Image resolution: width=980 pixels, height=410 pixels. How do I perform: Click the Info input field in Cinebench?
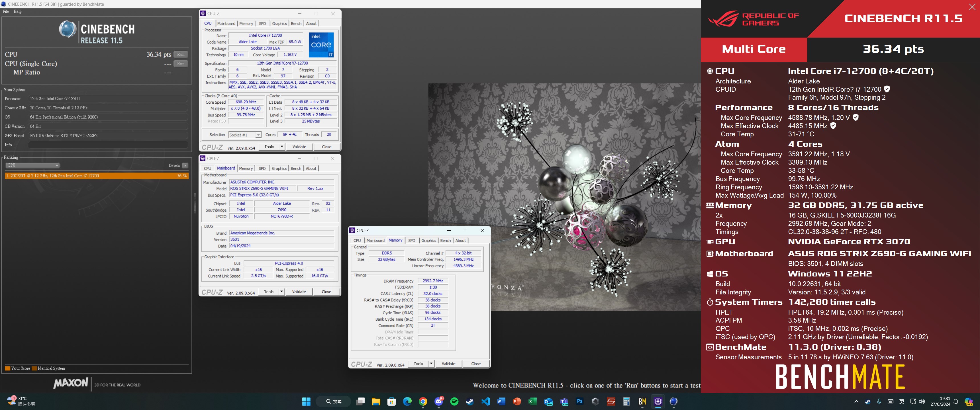108,145
